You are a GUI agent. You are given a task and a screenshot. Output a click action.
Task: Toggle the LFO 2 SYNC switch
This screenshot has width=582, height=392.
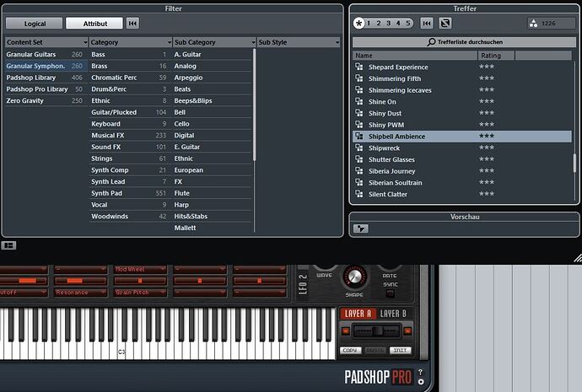point(390,293)
